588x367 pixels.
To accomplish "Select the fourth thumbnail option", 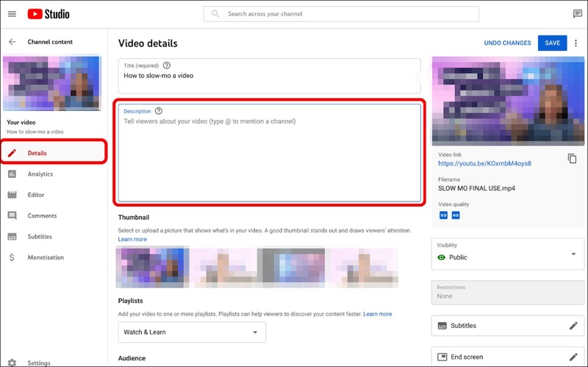I will pyautogui.click(x=365, y=268).
